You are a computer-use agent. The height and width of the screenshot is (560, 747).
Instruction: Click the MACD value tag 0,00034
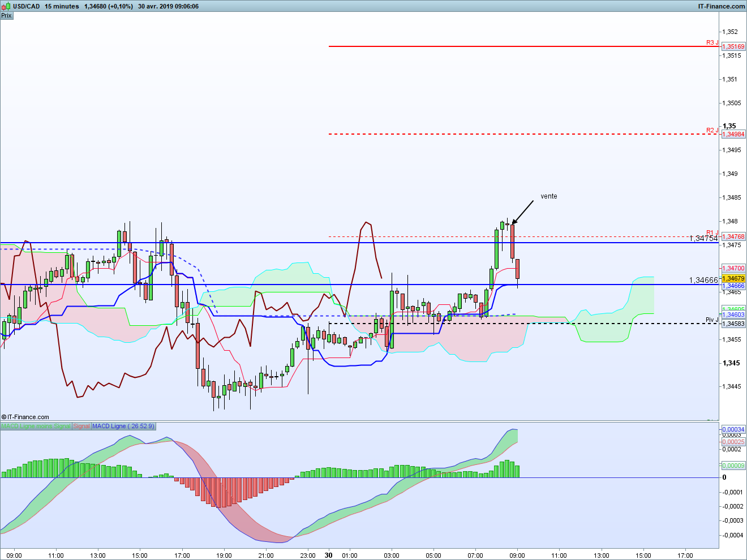click(x=733, y=430)
